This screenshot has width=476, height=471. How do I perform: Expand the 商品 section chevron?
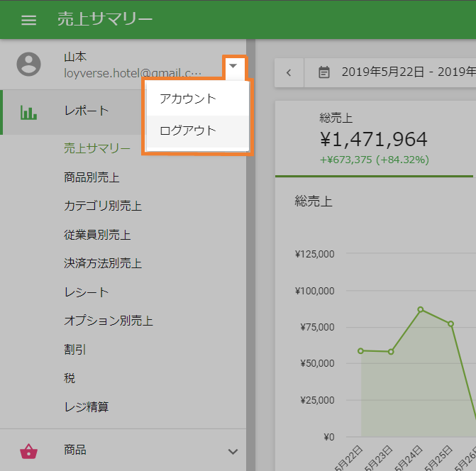pyautogui.click(x=232, y=451)
